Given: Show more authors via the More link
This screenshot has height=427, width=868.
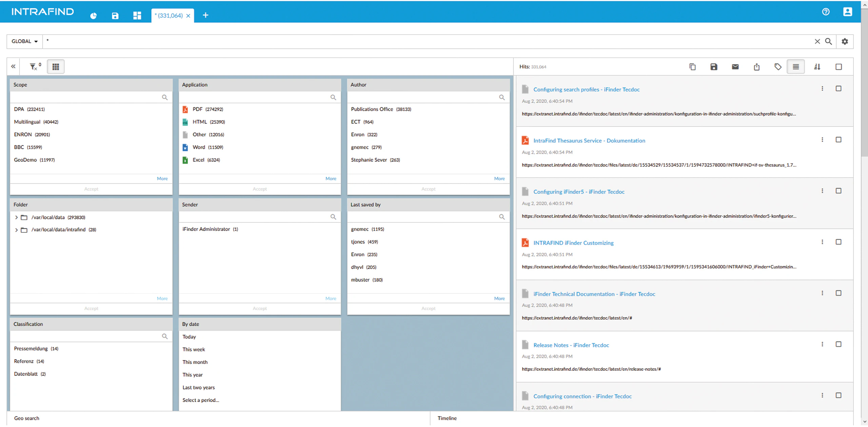Looking at the screenshot, I should (x=499, y=178).
